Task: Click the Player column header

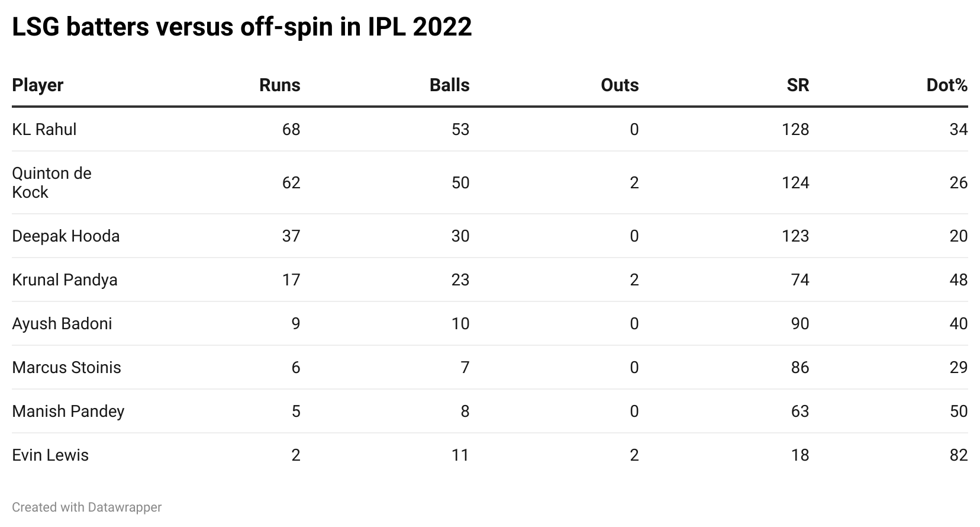Action: [x=38, y=85]
